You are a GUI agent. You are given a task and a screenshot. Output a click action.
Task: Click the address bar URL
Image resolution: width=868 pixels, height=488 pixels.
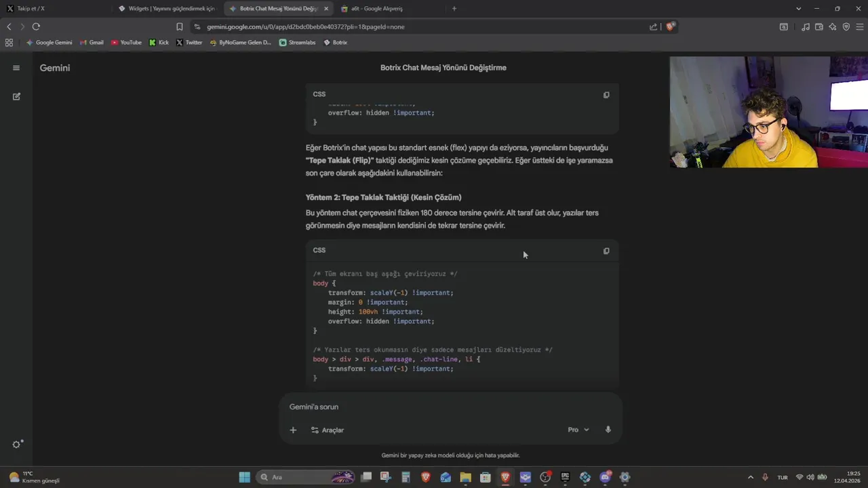click(x=306, y=26)
